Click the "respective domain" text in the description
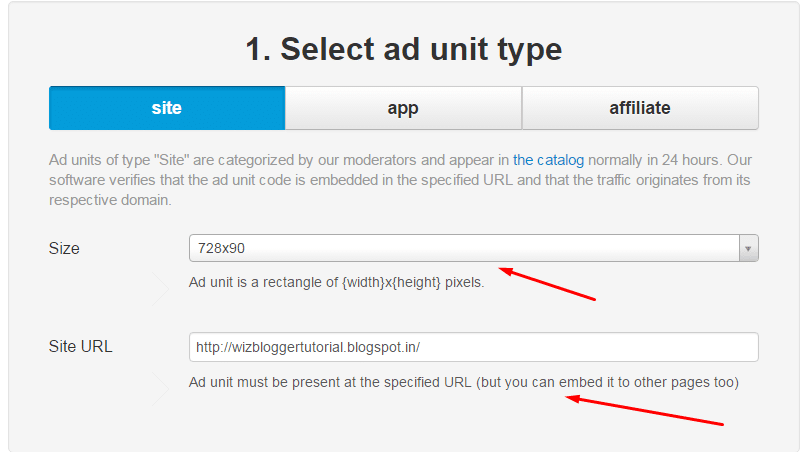 pos(110,200)
